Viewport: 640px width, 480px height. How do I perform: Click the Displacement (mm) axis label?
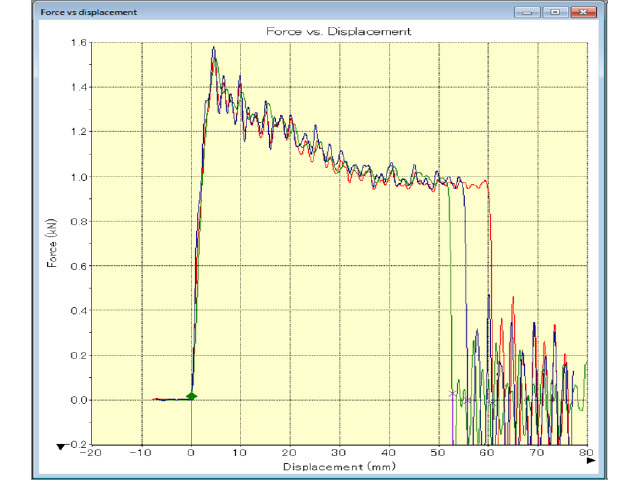click(x=339, y=465)
